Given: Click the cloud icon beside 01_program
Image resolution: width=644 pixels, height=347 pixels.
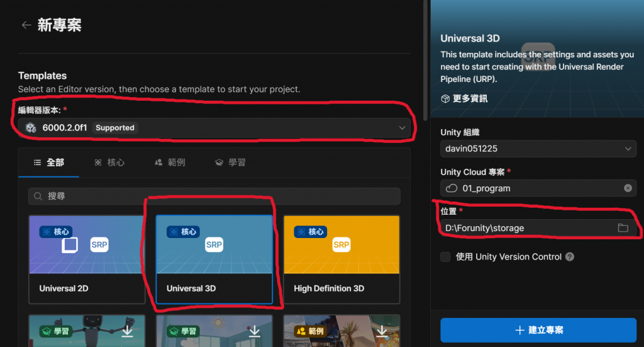Looking at the screenshot, I should (452, 188).
